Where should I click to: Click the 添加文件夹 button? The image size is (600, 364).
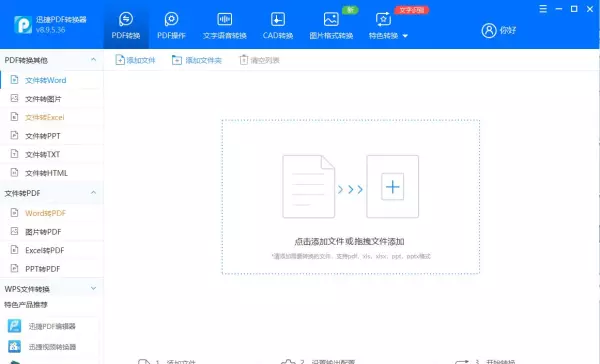tap(197, 60)
